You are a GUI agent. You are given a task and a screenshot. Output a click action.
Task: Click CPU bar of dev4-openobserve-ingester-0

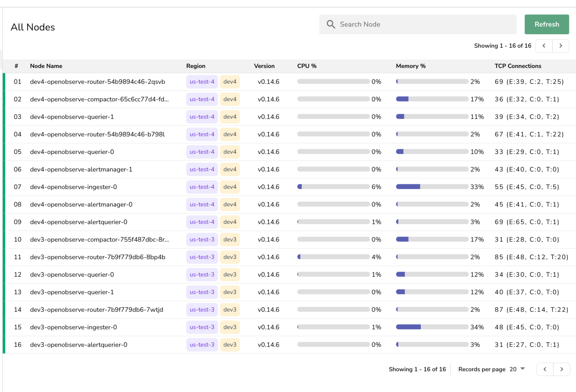pyautogui.click(x=333, y=187)
